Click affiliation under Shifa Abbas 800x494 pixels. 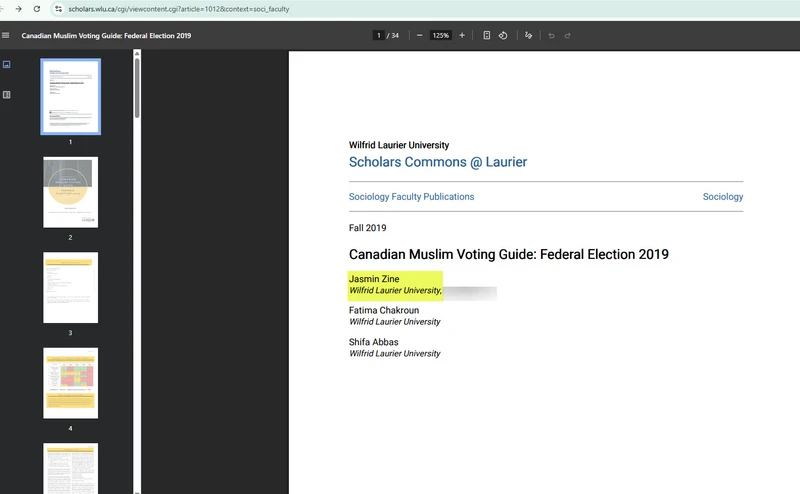(394, 354)
